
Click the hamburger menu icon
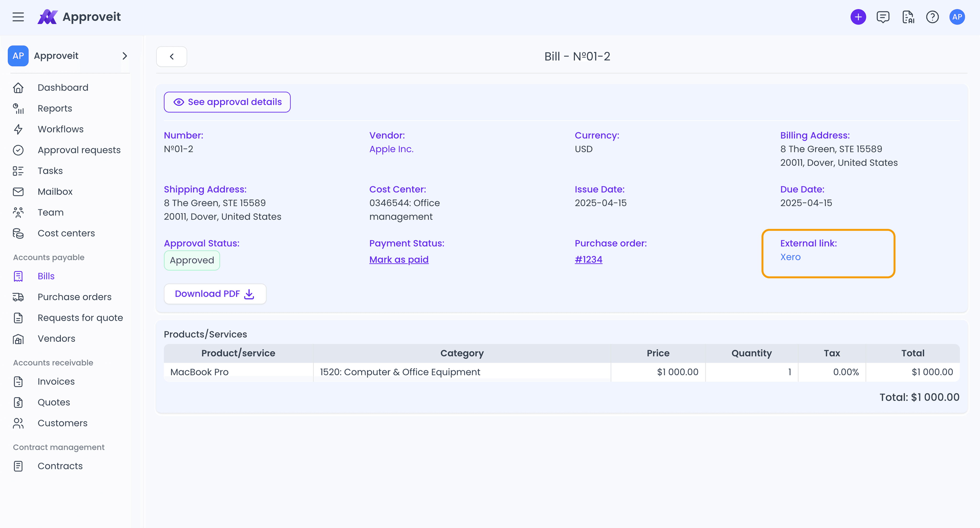(18, 17)
